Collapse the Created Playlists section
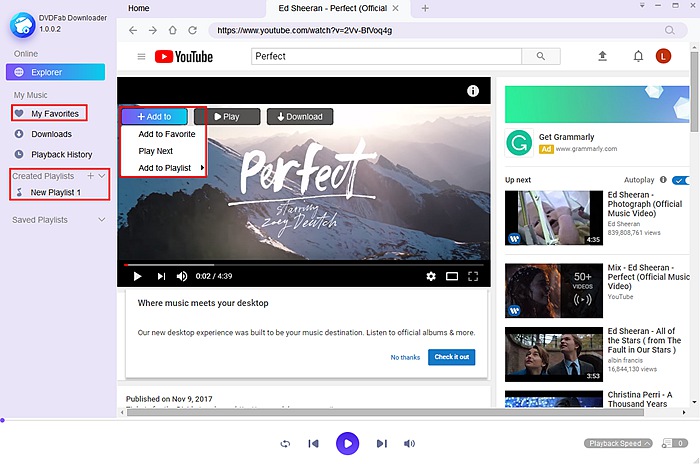The width and height of the screenshot is (700, 464). (x=102, y=176)
